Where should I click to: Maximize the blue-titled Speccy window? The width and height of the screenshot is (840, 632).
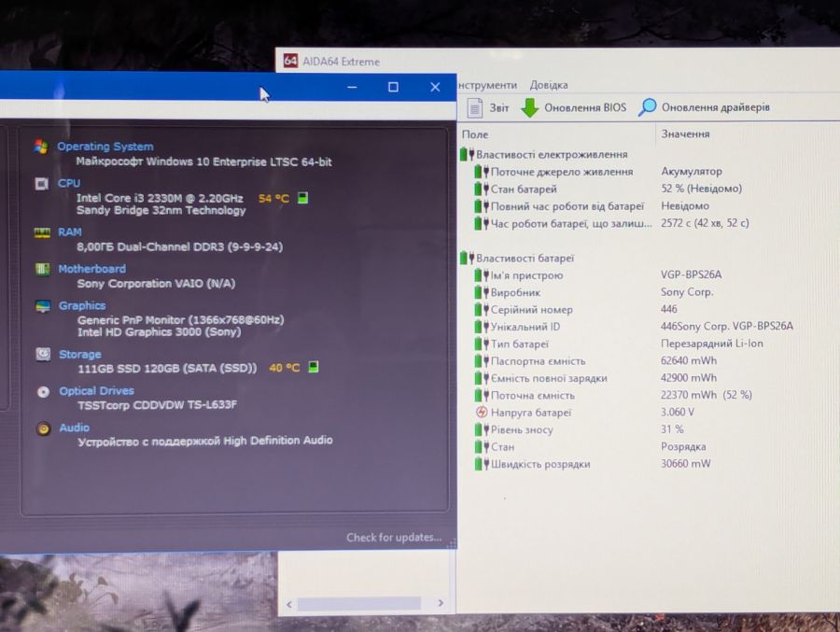pos(393,87)
